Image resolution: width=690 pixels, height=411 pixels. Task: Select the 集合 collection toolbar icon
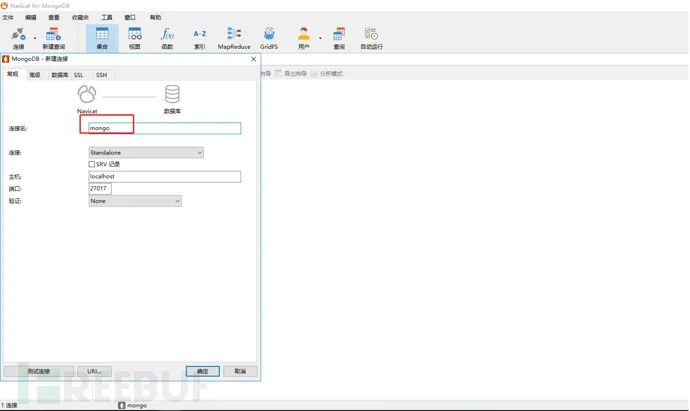coord(102,38)
